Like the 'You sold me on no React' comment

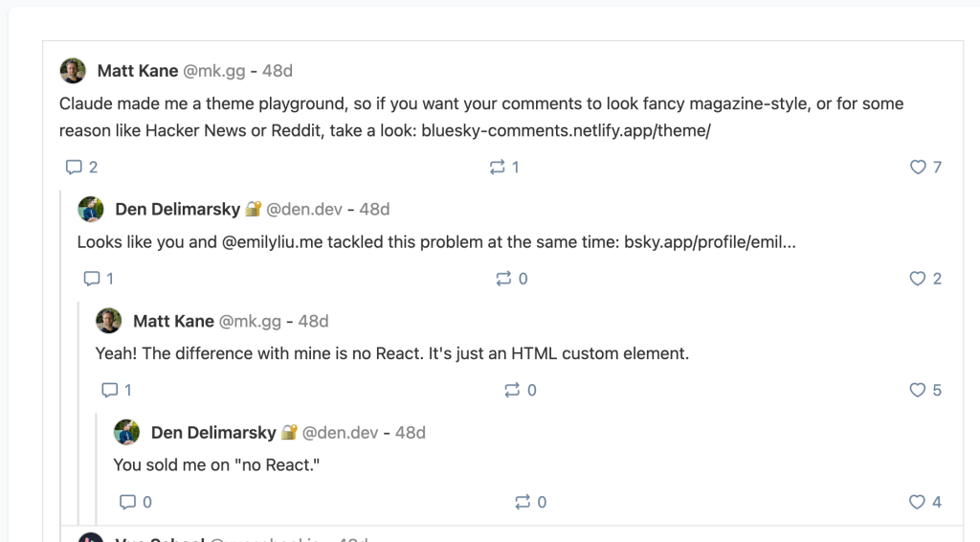[918, 503]
